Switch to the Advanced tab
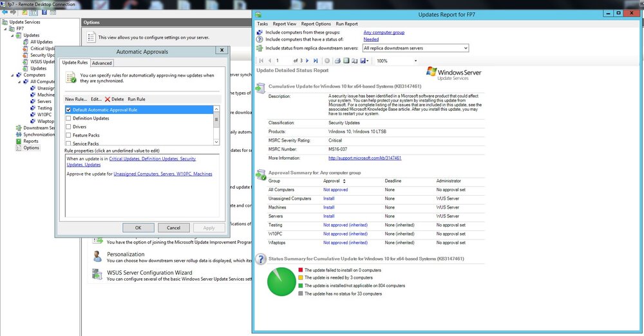This screenshot has width=644, height=336. pyautogui.click(x=102, y=63)
